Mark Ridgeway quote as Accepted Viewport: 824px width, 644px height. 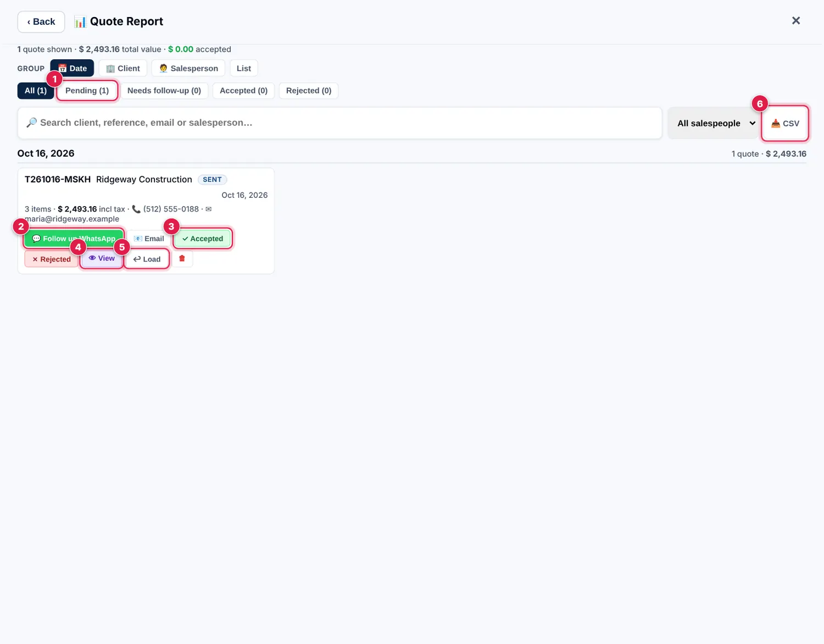tap(203, 238)
